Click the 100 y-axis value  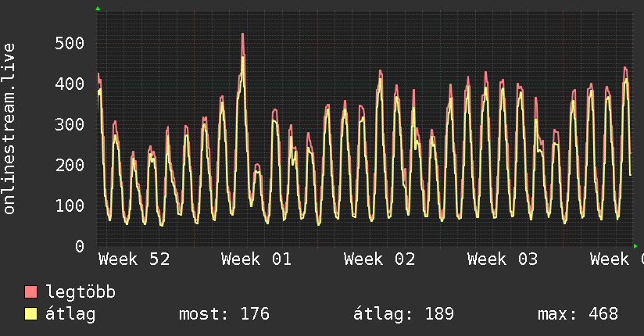70,206
